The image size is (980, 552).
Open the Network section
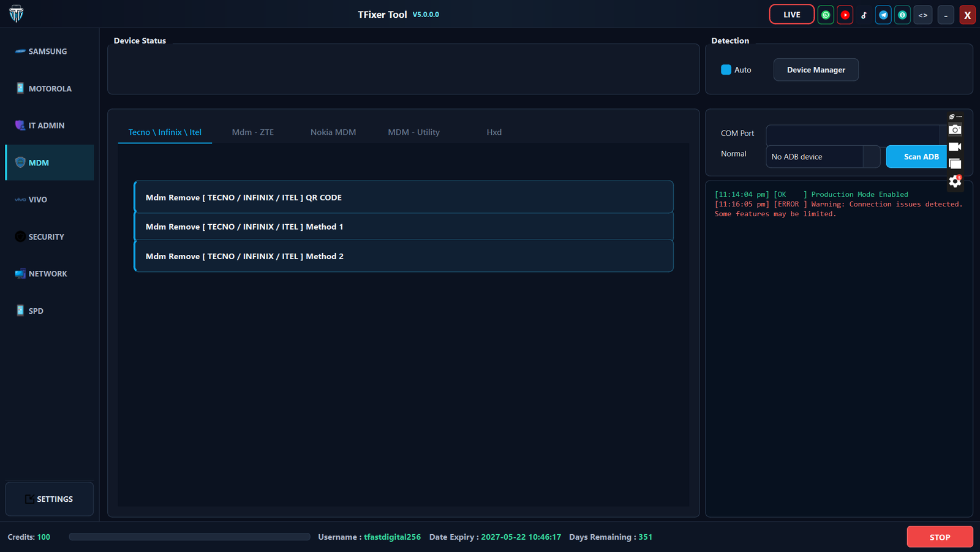click(50, 274)
